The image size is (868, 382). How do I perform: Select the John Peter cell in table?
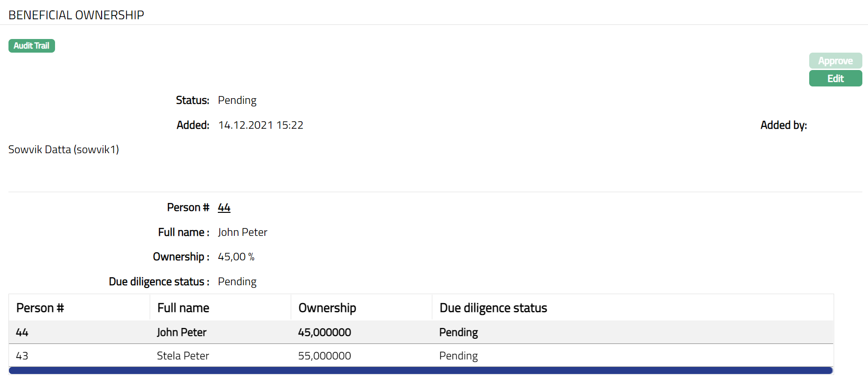click(182, 332)
